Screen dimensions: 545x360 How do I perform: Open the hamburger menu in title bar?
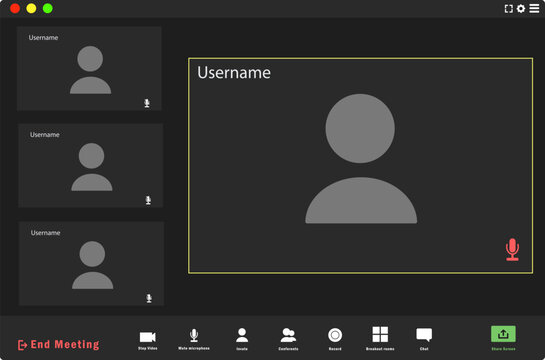coord(534,9)
